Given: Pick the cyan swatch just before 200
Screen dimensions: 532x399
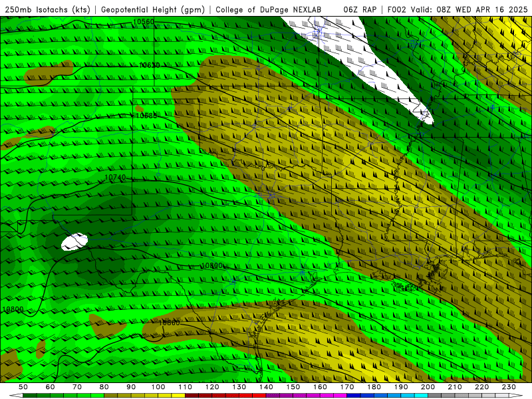Looking at the screenshot, I should [x=421, y=396].
